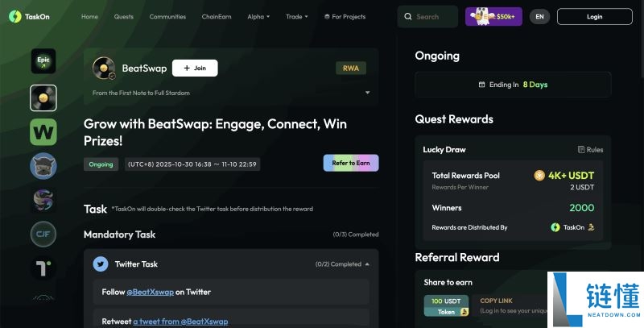Select the CJF community icon
Screen dimensions: 644x328
click(x=43, y=234)
